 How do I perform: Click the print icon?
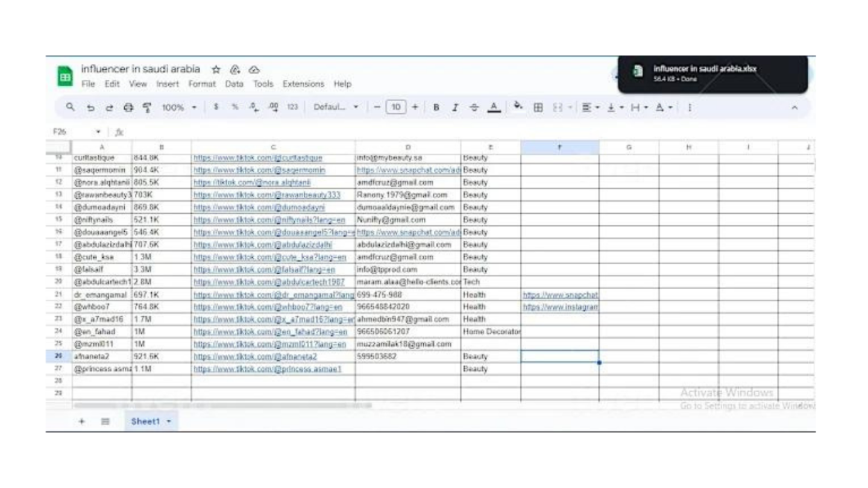pos(128,108)
